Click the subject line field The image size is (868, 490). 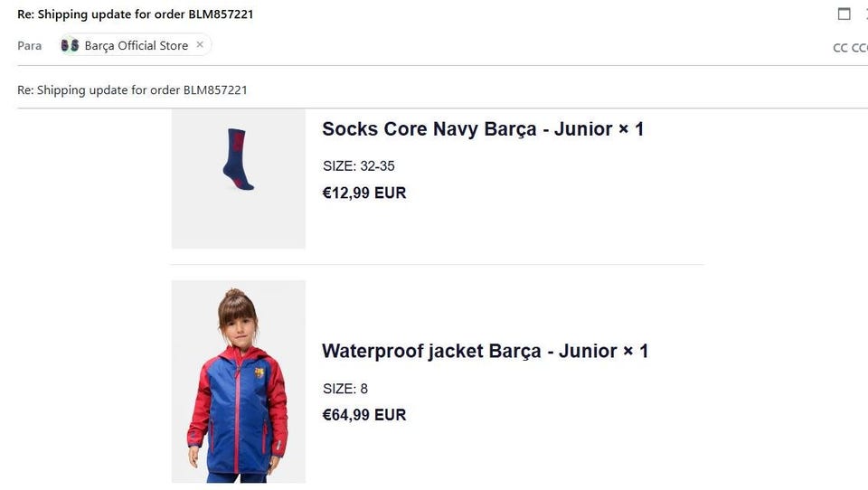point(362,90)
